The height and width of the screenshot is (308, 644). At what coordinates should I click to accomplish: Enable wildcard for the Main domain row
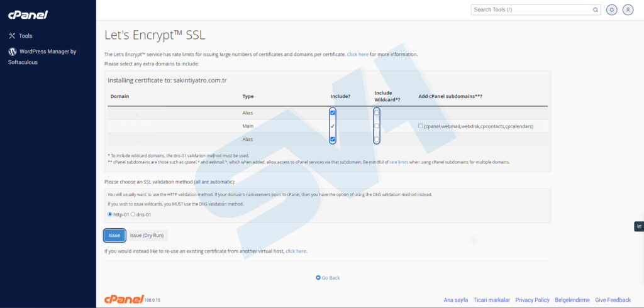377,126
